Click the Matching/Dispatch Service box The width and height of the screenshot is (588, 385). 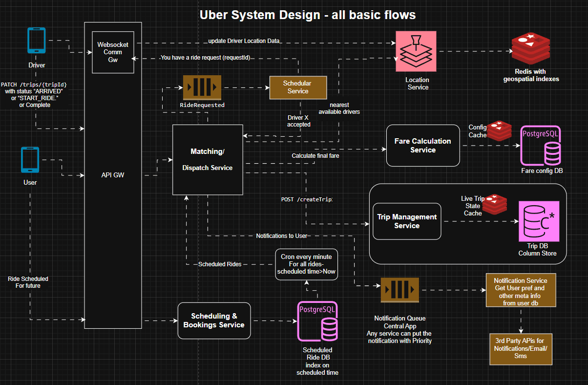coord(208,159)
